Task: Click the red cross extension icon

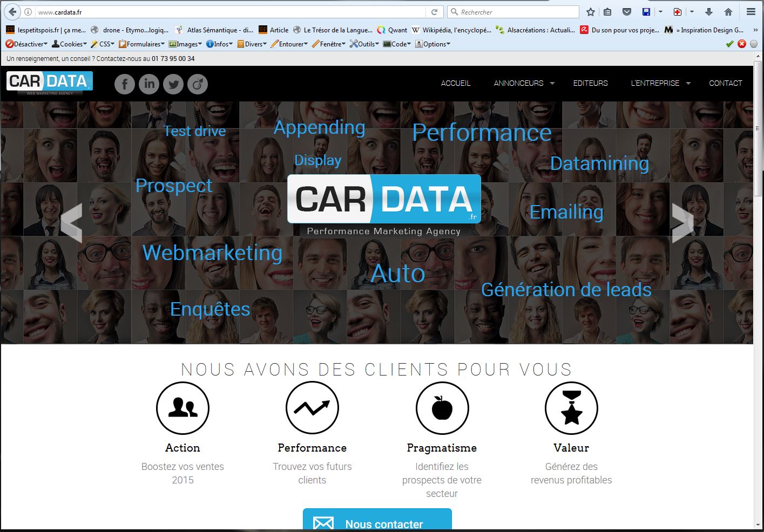Action: click(678, 12)
